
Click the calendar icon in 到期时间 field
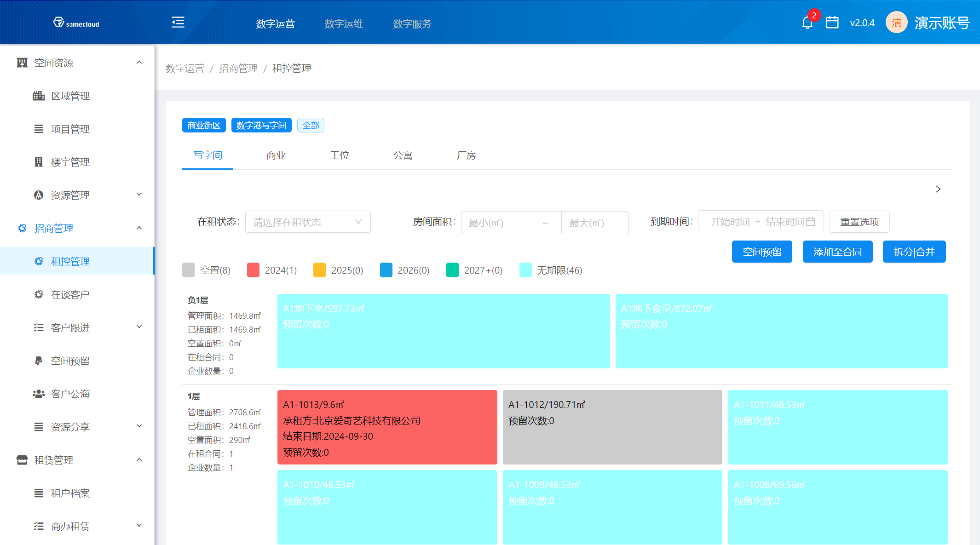tap(811, 222)
